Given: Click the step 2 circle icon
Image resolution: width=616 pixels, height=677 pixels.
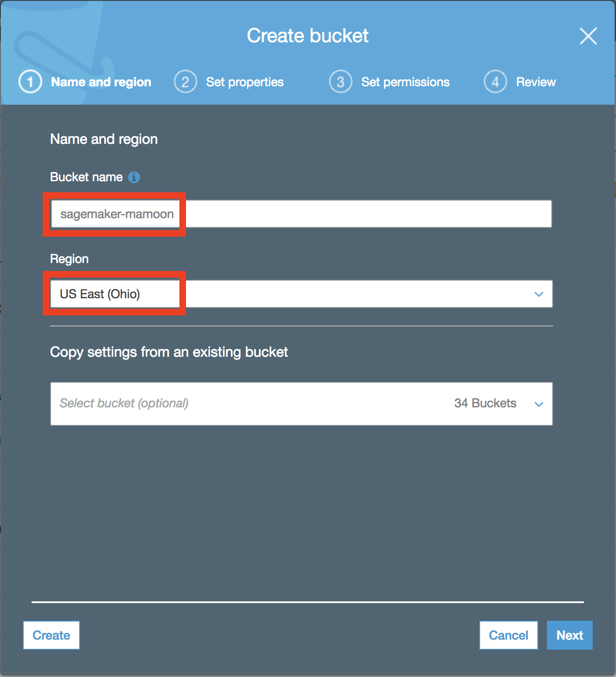Looking at the screenshot, I should (x=185, y=82).
